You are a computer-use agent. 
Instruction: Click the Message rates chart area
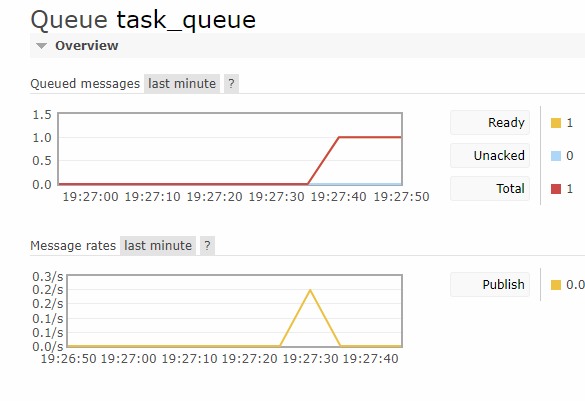[234, 311]
